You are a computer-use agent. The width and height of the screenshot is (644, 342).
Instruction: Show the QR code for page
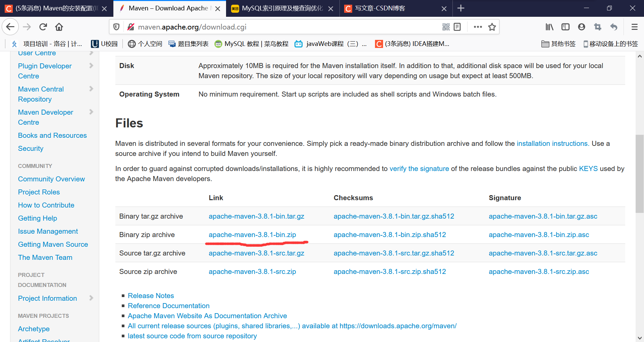pyautogui.click(x=446, y=27)
